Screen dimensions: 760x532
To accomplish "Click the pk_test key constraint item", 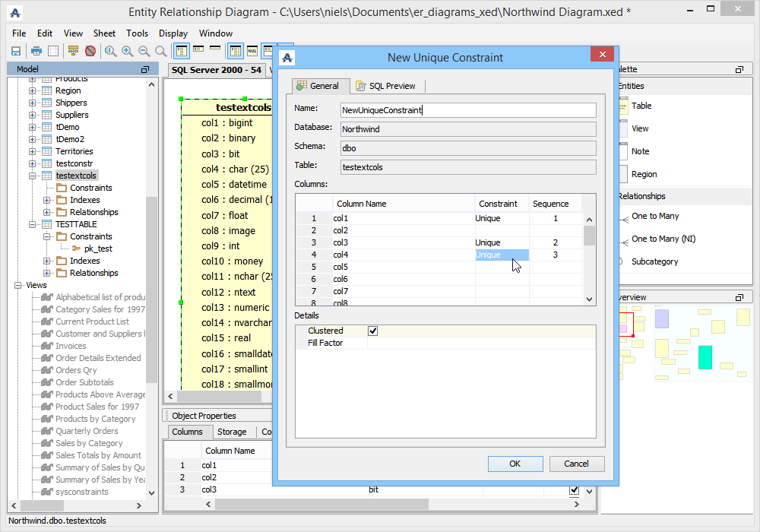I will tap(98, 249).
